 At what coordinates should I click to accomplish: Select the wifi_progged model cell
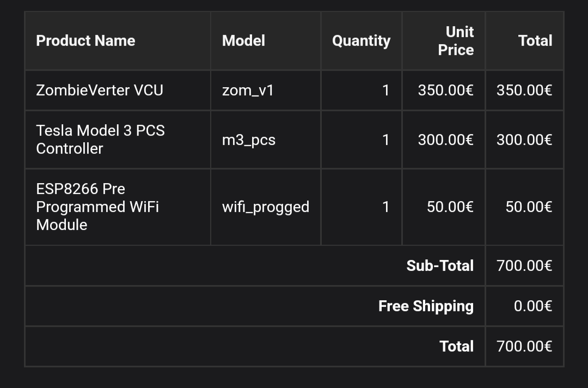tap(266, 207)
